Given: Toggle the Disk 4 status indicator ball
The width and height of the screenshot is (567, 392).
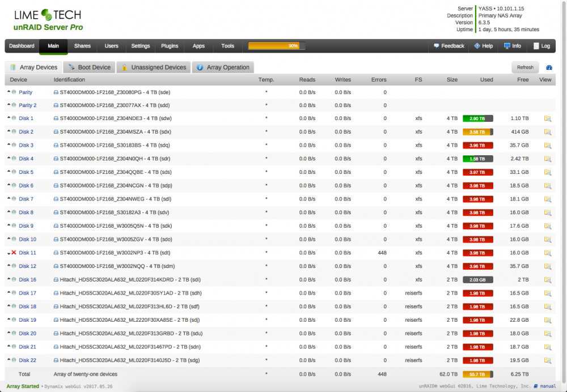Looking at the screenshot, I should pos(14,158).
